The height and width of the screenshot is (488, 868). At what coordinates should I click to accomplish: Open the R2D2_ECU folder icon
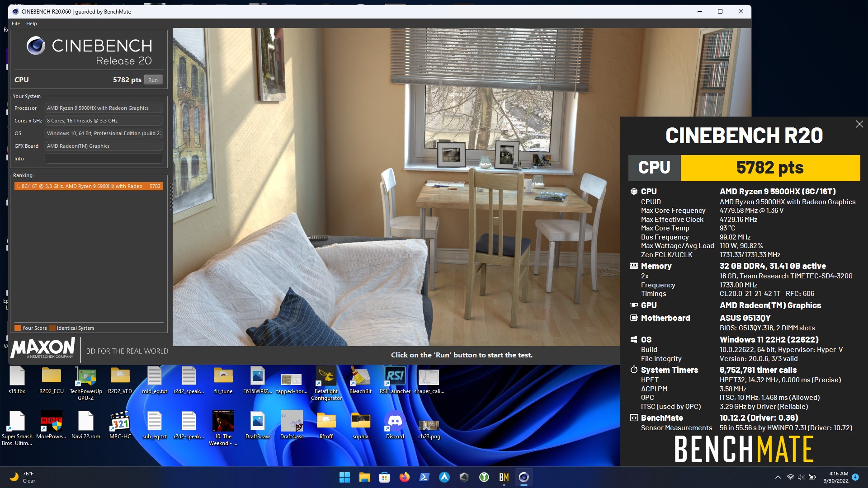click(52, 380)
